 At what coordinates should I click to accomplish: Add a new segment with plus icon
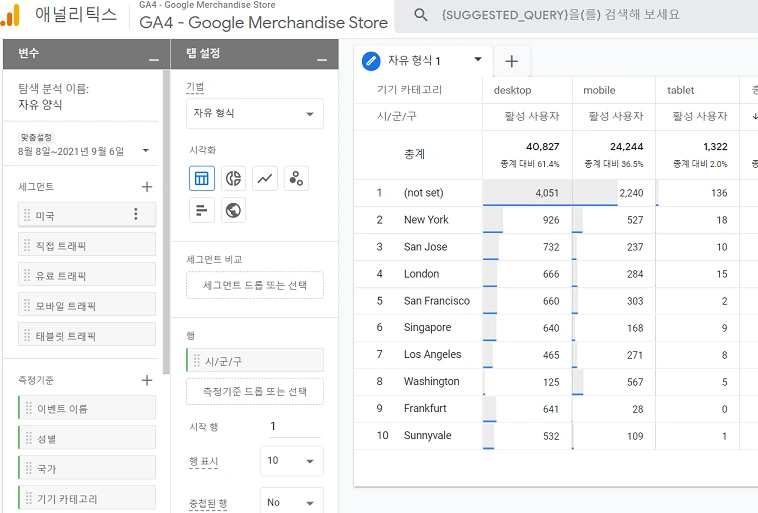[147, 187]
